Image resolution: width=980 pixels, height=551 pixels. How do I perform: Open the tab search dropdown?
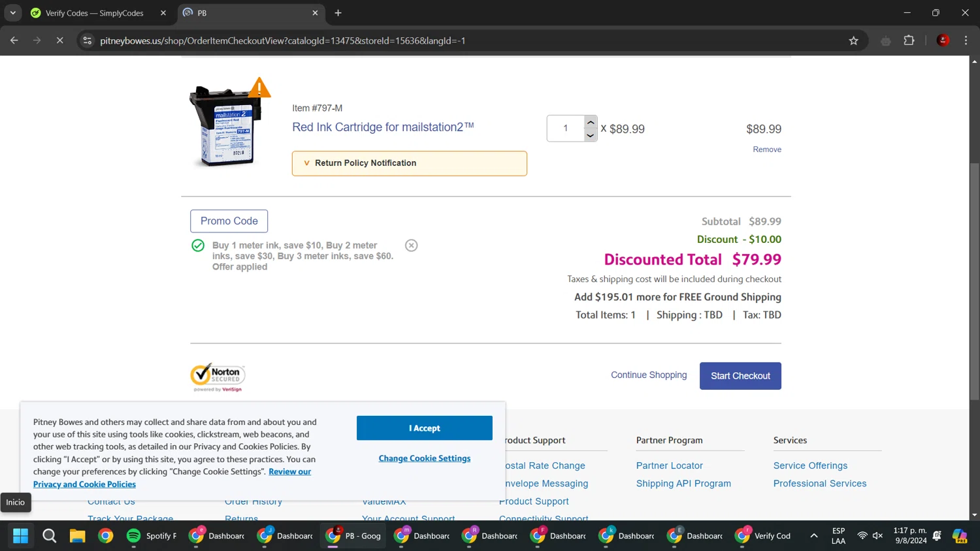click(12, 13)
